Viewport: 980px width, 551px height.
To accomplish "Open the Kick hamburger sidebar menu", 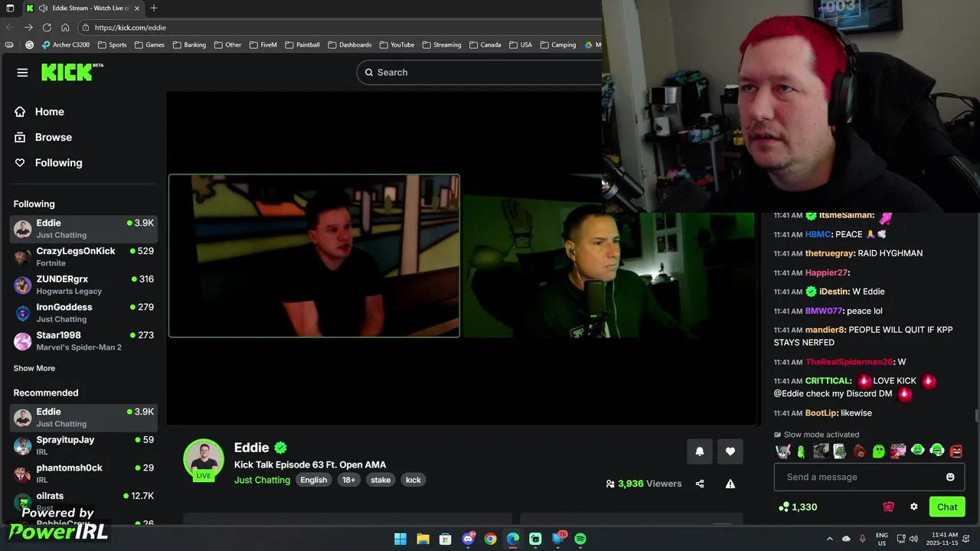I will pyautogui.click(x=22, y=73).
